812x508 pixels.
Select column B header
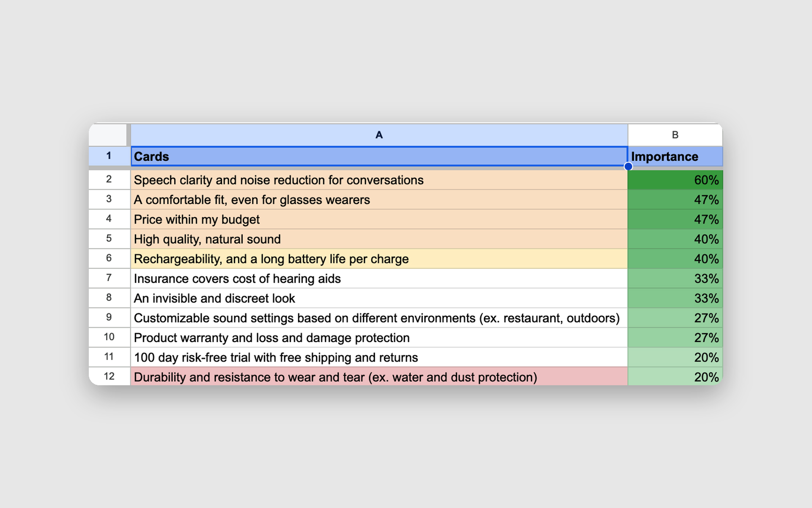click(x=675, y=135)
